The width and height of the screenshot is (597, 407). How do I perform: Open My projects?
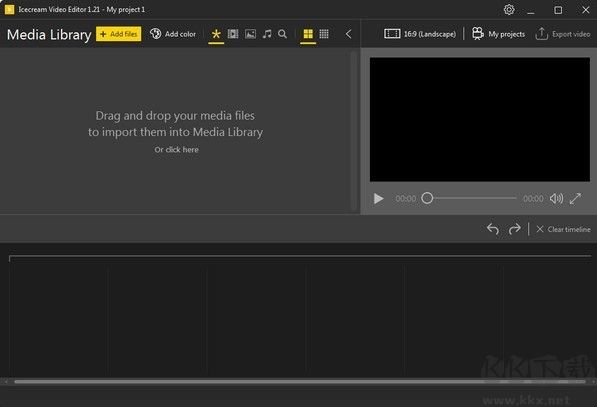498,34
